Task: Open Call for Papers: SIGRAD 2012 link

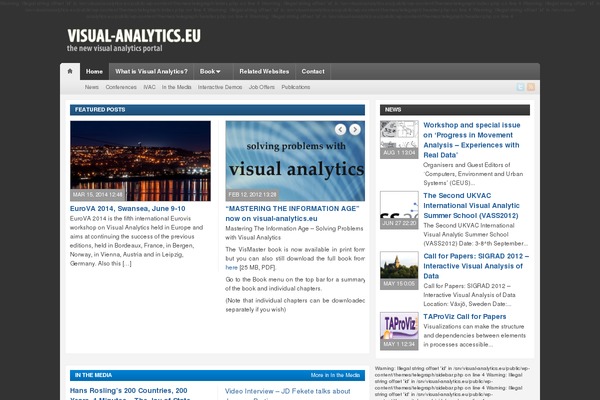Action: (x=476, y=266)
